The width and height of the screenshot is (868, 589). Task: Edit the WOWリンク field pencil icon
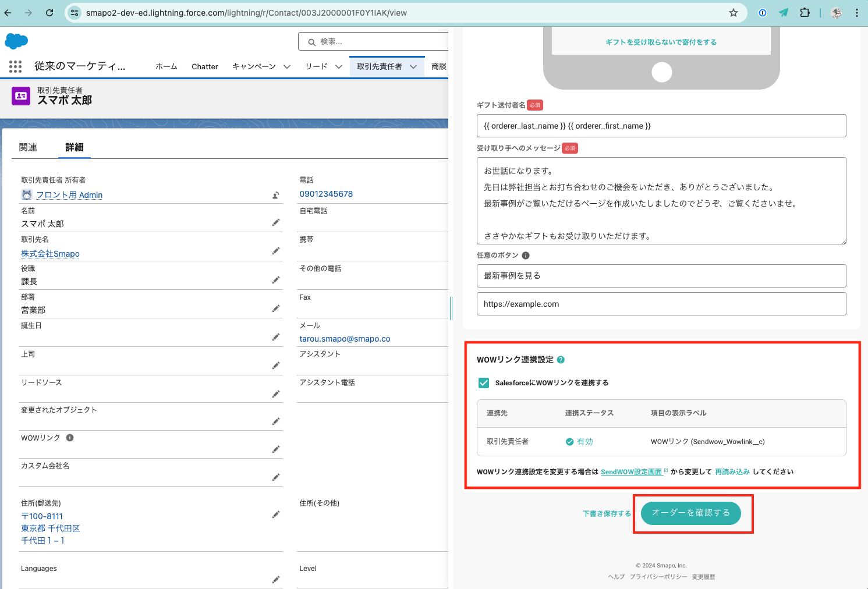coord(276,449)
